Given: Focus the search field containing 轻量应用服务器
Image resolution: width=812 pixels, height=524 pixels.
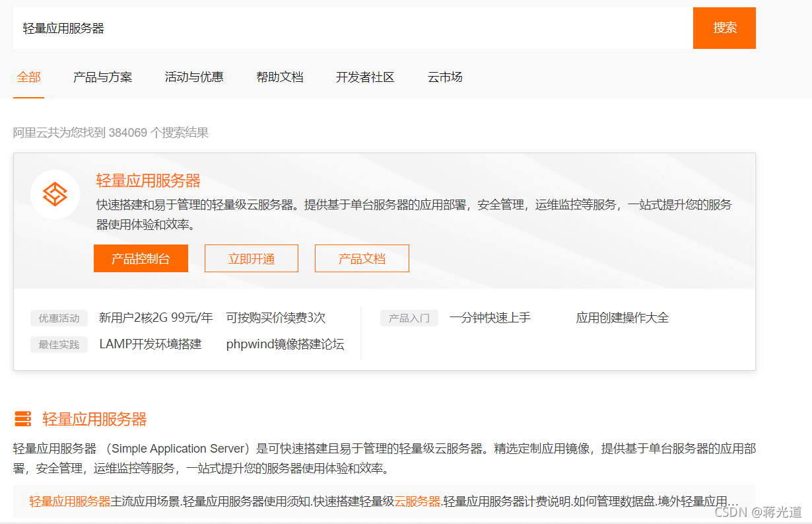Looking at the screenshot, I should tap(353, 28).
